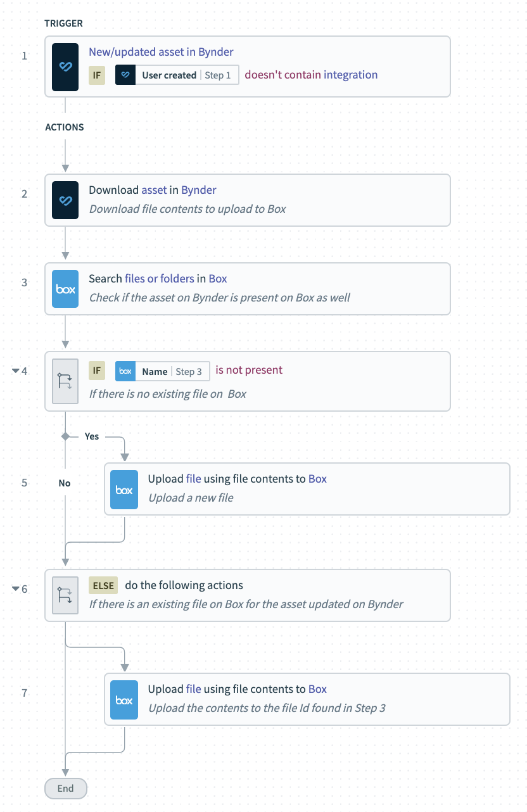Open the 'New/updated asset in Bynder' trigger link

tap(161, 52)
